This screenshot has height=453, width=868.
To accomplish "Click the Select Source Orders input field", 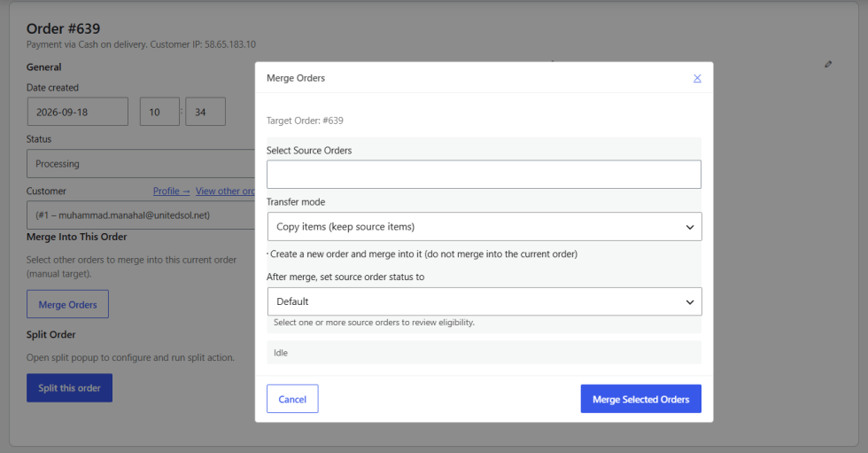I will 484,175.
